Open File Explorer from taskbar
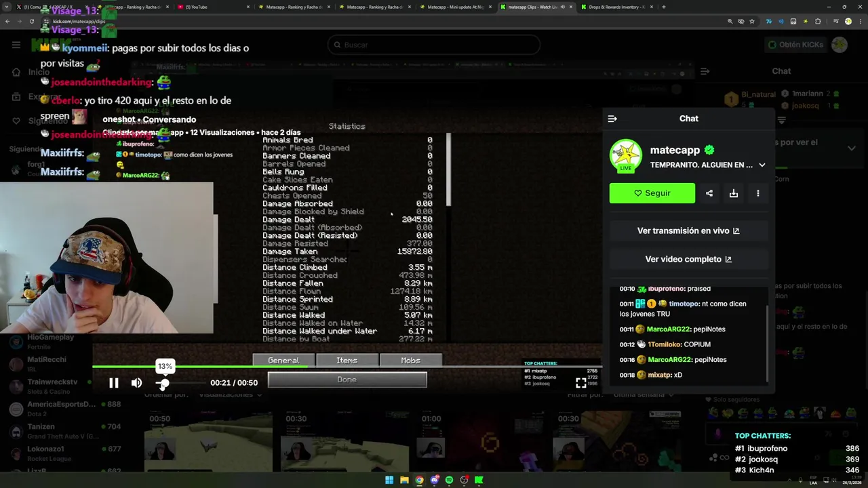Viewport: 868px width, 488px height. coord(404,480)
